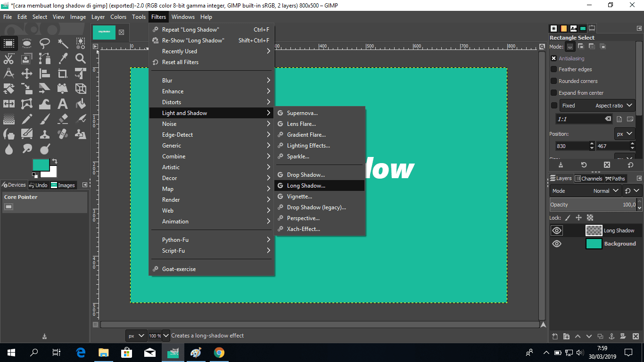Screen dimensions: 644x362
Task: Select the Pencil tool
Action: tap(27, 118)
